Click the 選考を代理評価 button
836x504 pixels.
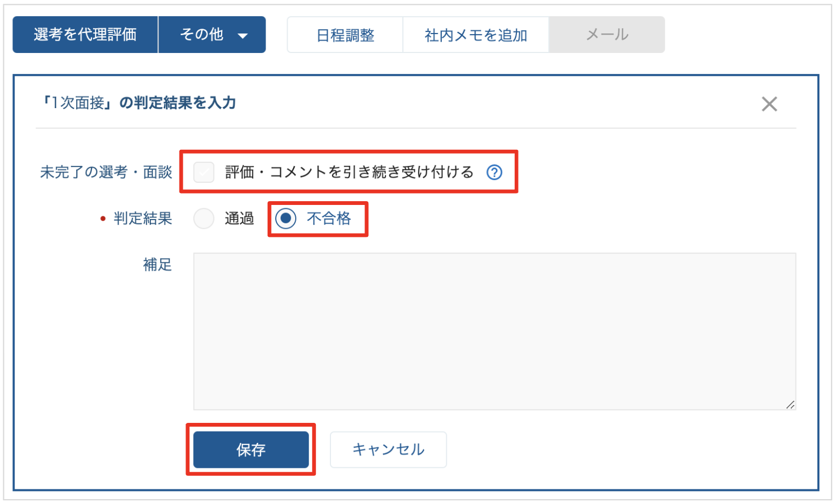tap(85, 35)
